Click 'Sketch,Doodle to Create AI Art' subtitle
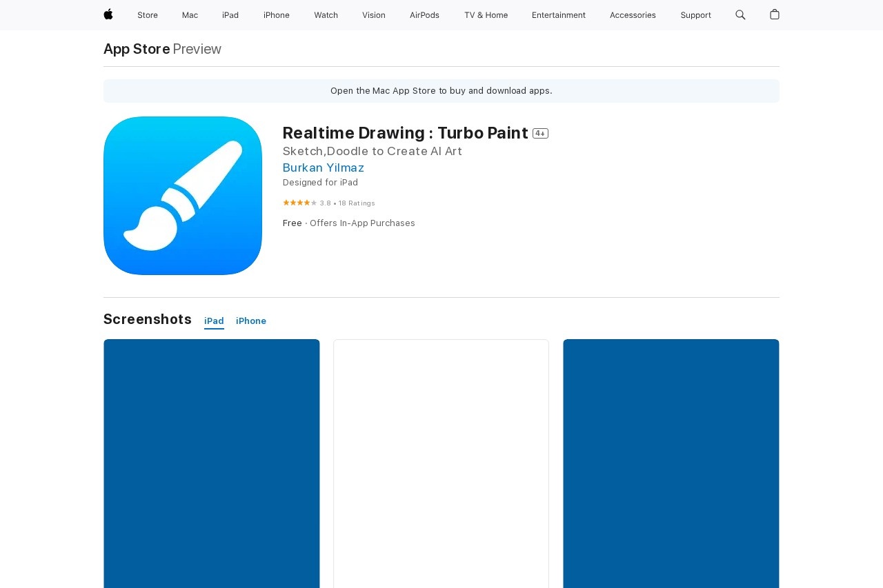 click(373, 151)
